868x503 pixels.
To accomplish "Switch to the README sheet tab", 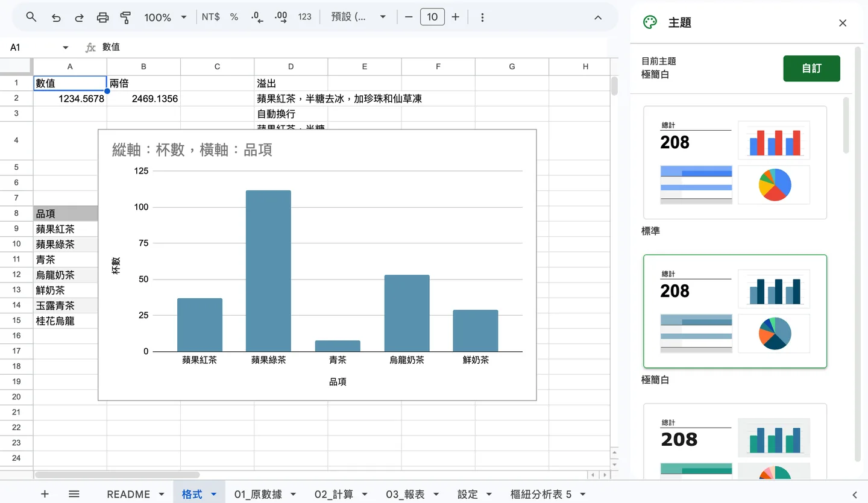I will pos(128,495).
